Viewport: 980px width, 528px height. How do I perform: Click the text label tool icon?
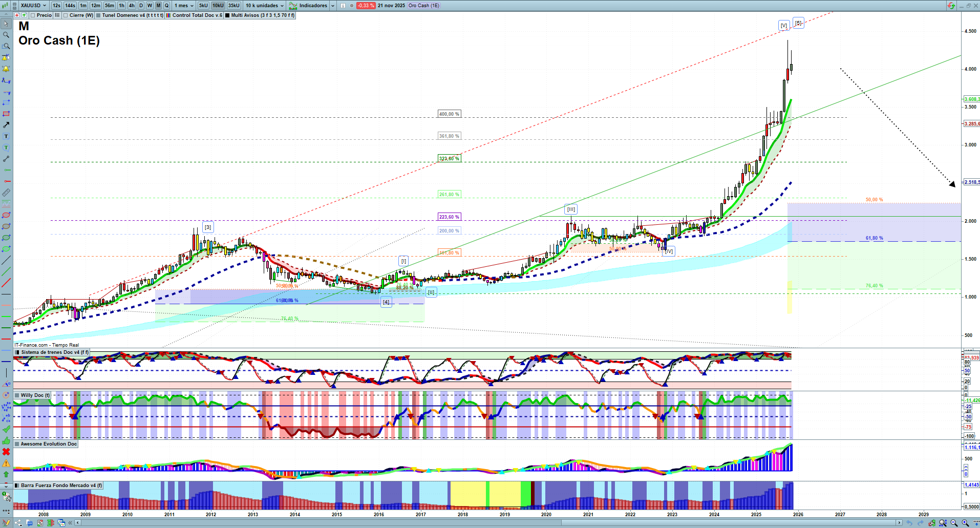[x=6, y=136]
